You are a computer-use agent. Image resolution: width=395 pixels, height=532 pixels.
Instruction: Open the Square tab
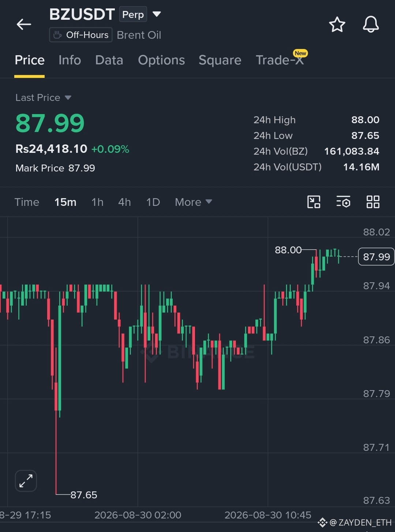pyautogui.click(x=220, y=60)
